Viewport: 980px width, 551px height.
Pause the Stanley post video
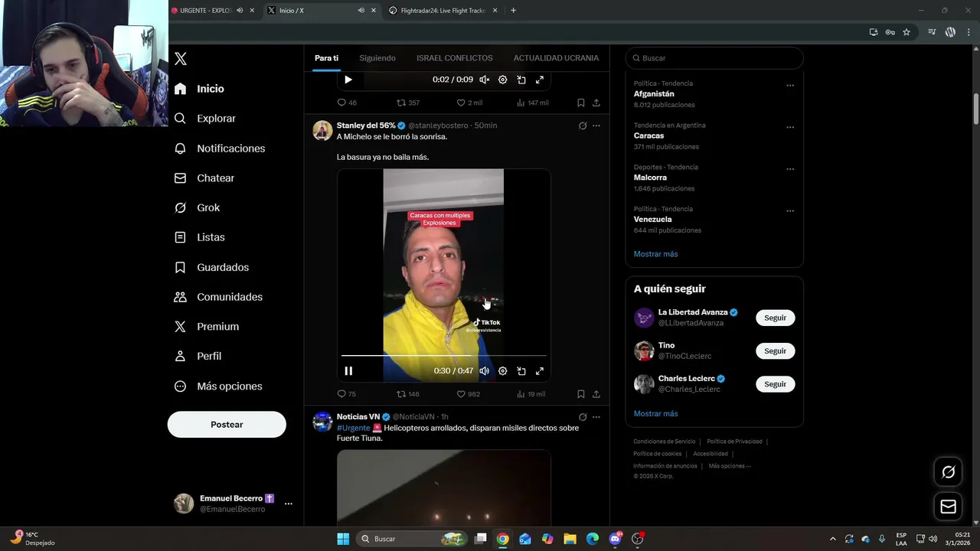[x=348, y=371]
